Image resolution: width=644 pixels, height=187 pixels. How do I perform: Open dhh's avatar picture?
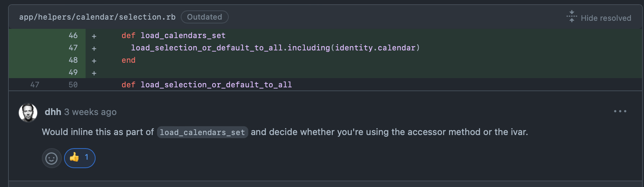(x=28, y=112)
